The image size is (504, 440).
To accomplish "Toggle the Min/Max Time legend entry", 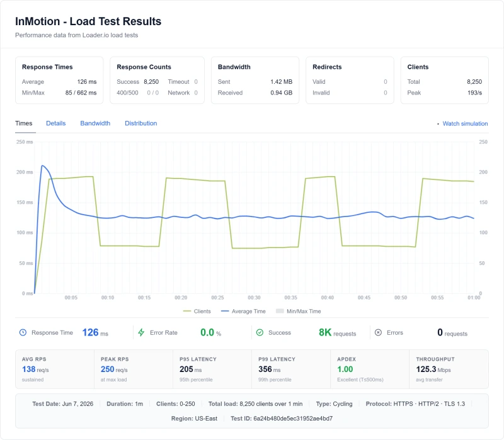I will pos(299,311).
